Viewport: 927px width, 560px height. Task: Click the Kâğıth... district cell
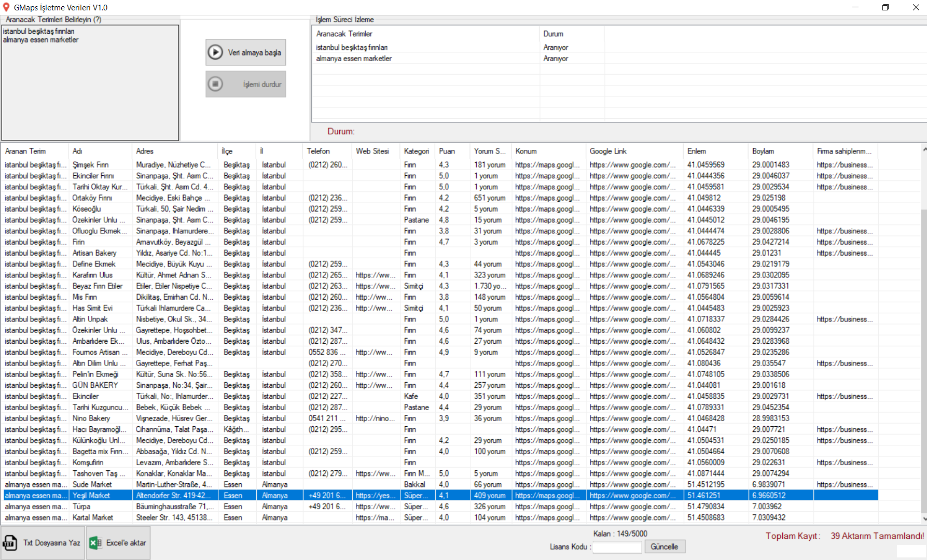click(237, 429)
